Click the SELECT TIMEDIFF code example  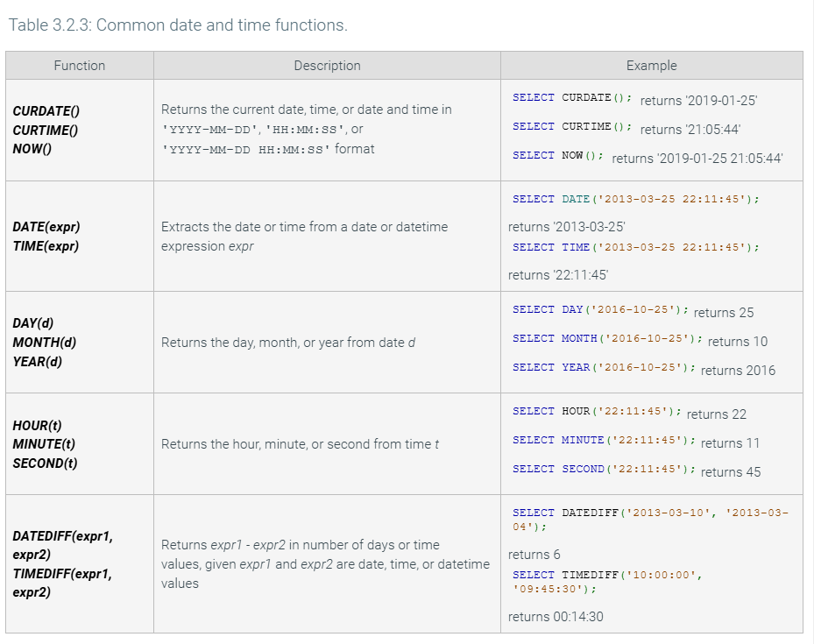607,582
